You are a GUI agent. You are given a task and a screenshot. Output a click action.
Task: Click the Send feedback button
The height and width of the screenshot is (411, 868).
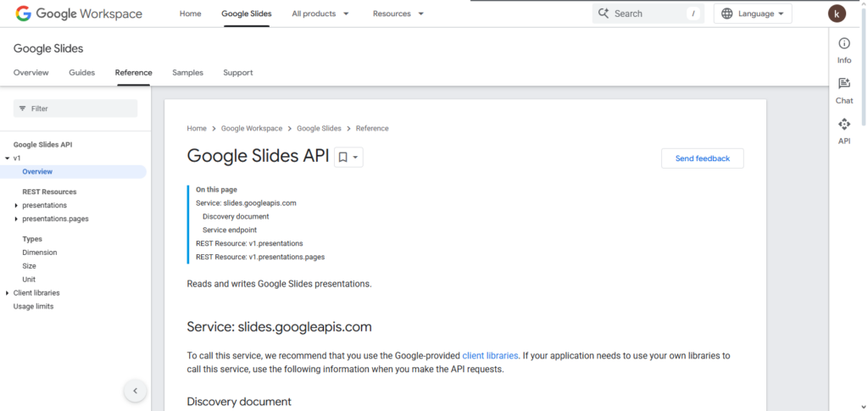tap(703, 158)
